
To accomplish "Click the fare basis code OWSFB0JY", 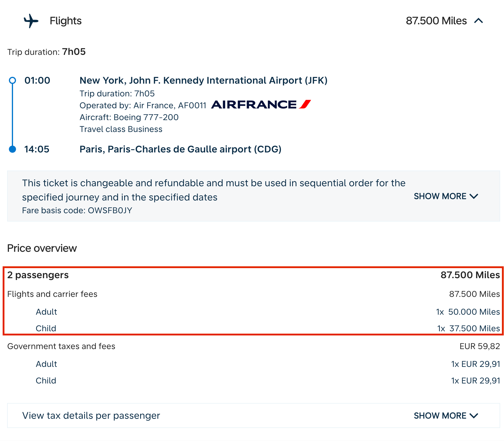I will pyautogui.click(x=110, y=211).
